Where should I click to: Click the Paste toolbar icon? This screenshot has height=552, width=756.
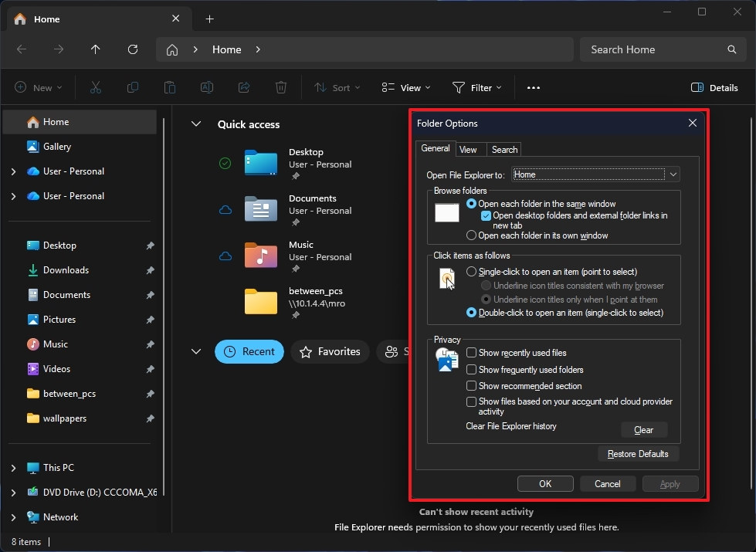(169, 87)
